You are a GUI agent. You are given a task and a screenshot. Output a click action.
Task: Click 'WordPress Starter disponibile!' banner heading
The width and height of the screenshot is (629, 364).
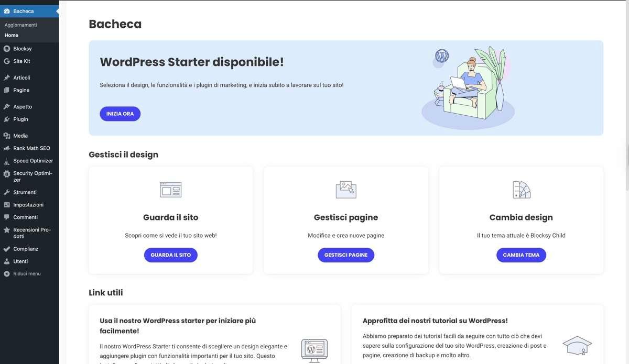(x=192, y=62)
